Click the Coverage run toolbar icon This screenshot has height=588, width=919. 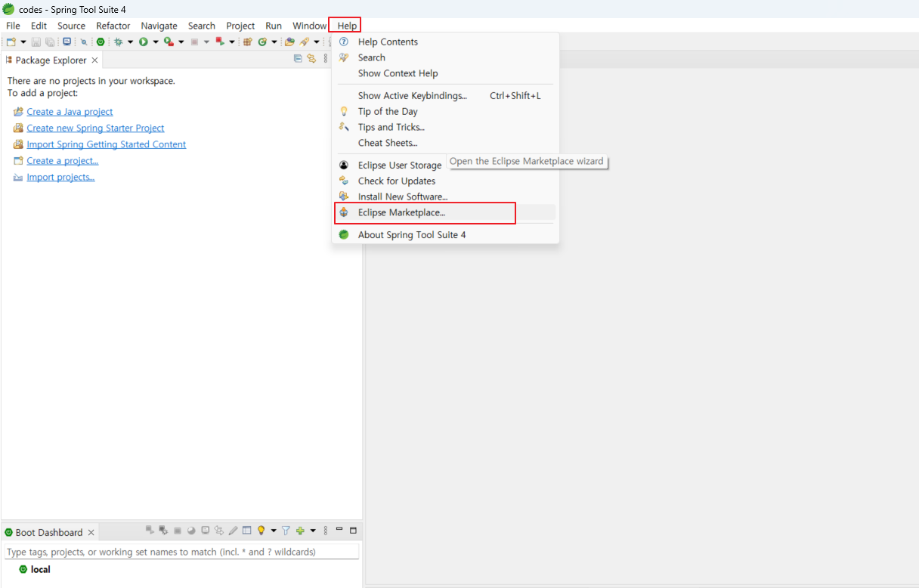tap(169, 42)
